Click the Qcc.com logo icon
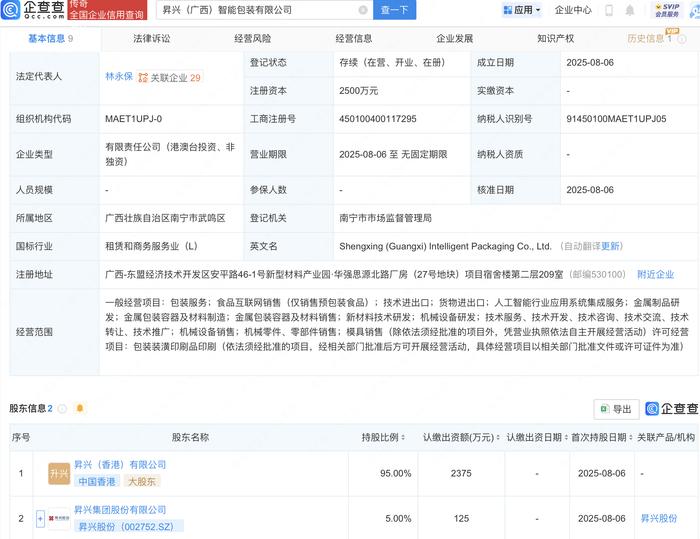The height and width of the screenshot is (539, 700). 11,10
